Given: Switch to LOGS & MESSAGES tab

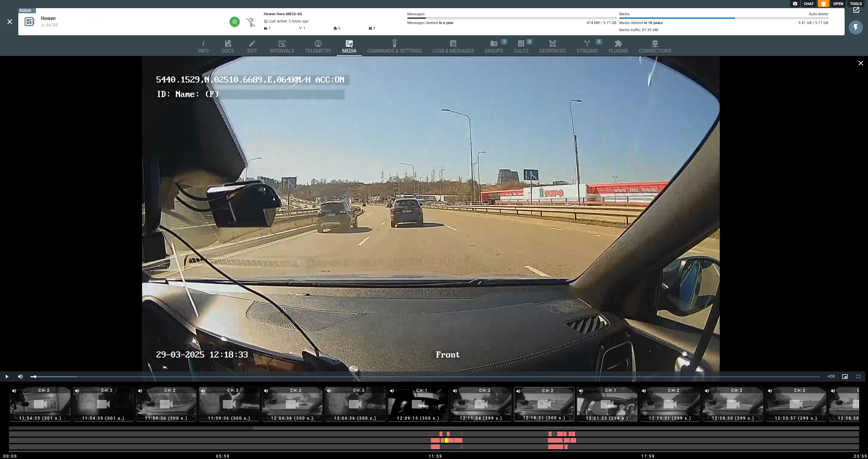Looking at the screenshot, I should pyautogui.click(x=453, y=47).
